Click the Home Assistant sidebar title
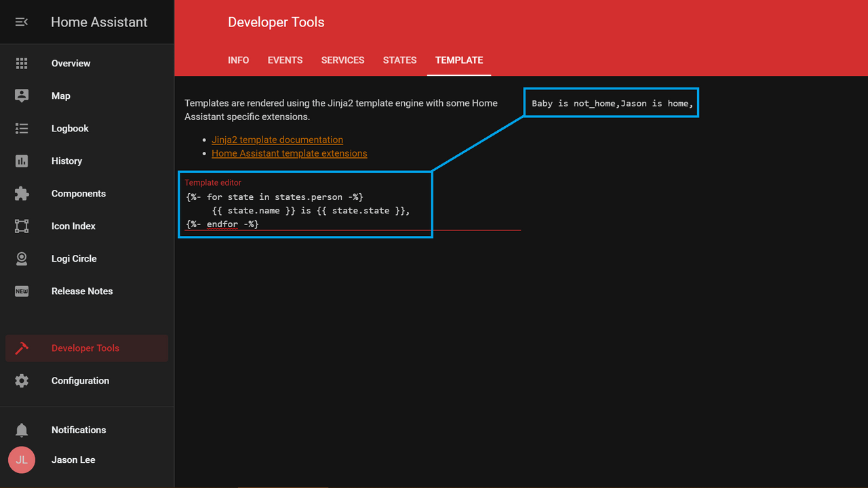The height and width of the screenshot is (488, 868). click(99, 22)
